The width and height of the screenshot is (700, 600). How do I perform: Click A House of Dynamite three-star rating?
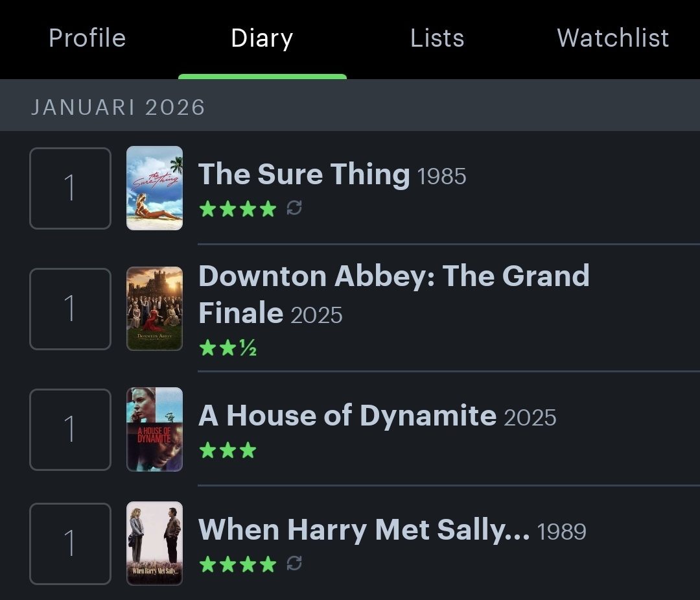(x=227, y=450)
